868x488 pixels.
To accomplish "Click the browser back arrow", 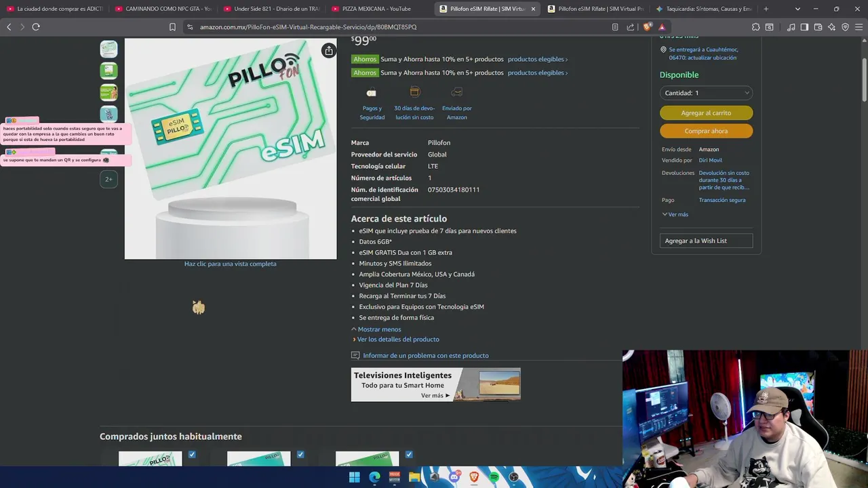I will (x=9, y=27).
